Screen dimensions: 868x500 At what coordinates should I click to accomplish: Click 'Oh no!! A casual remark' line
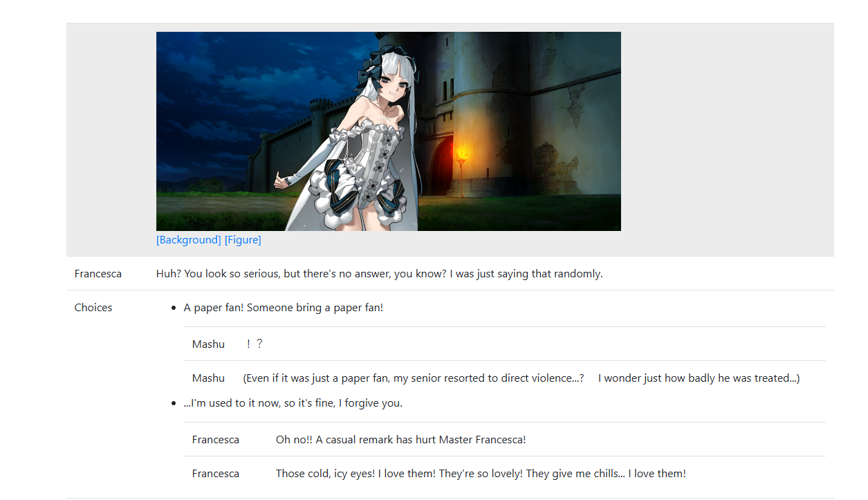(x=401, y=440)
